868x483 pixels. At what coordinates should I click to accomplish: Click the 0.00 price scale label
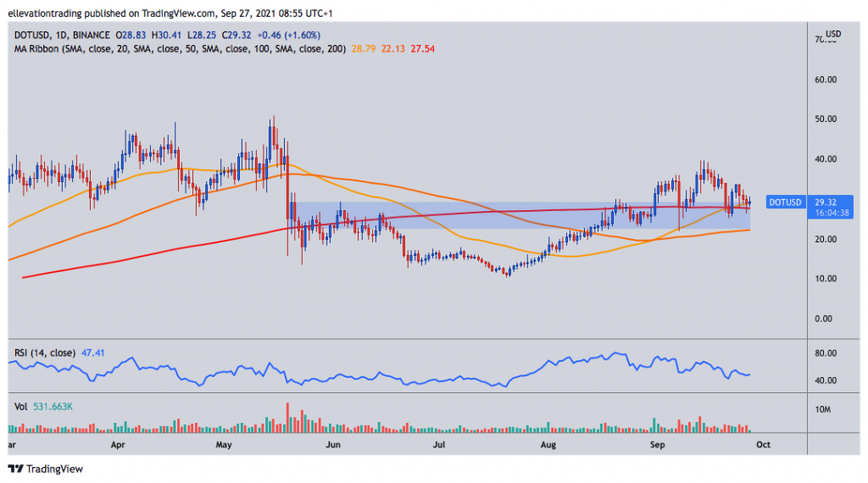(x=823, y=319)
